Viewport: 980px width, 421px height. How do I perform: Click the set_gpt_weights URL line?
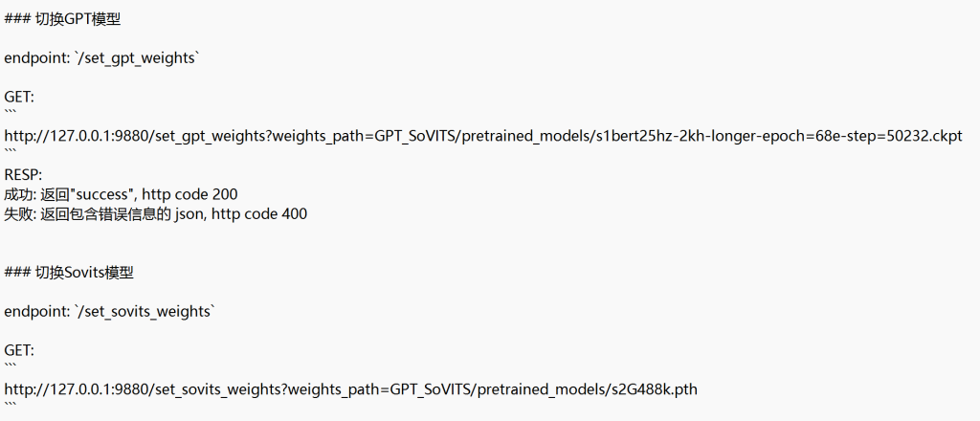tap(483, 136)
